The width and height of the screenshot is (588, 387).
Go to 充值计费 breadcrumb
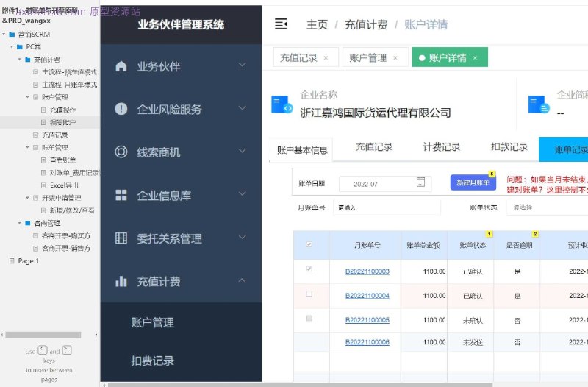tap(366, 25)
